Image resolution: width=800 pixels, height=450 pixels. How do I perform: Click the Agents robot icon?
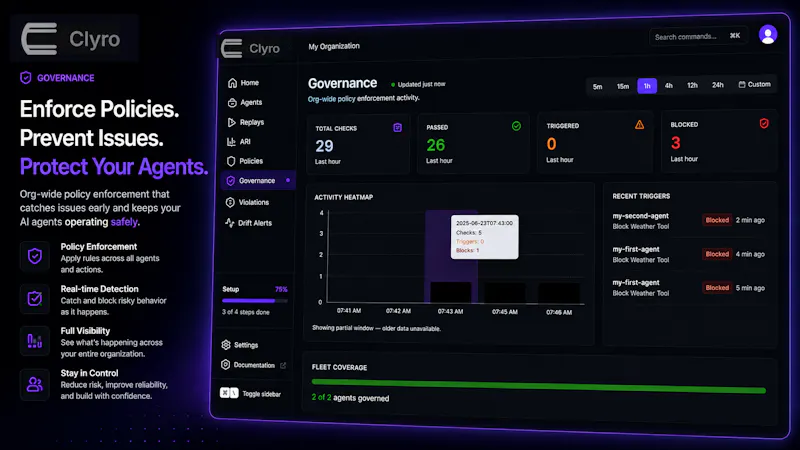232,103
